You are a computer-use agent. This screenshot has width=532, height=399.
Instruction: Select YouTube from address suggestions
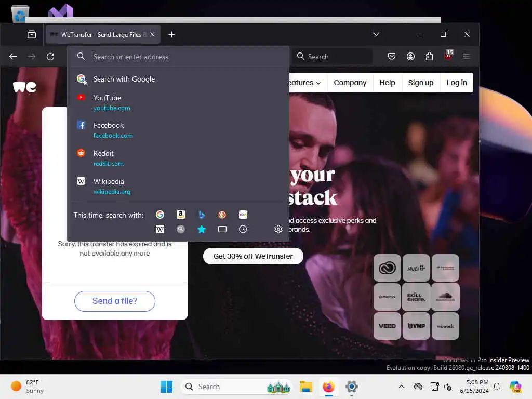click(x=178, y=102)
